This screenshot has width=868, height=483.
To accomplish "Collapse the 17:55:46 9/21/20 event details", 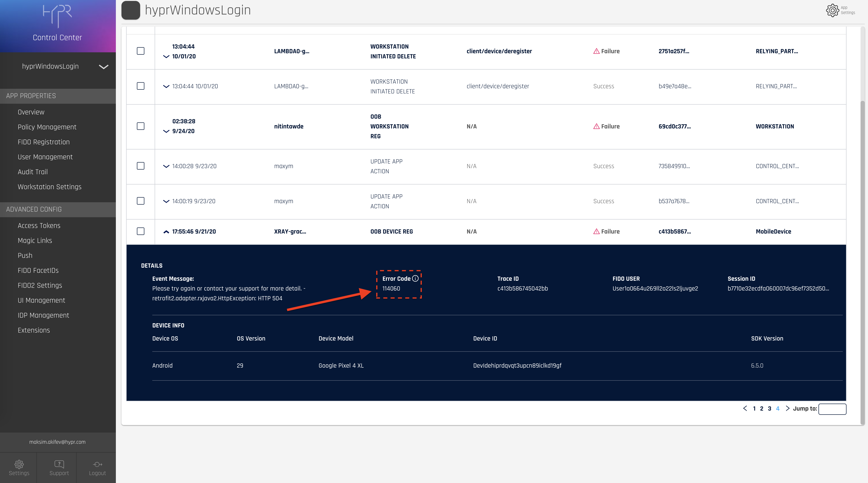I will (166, 232).
